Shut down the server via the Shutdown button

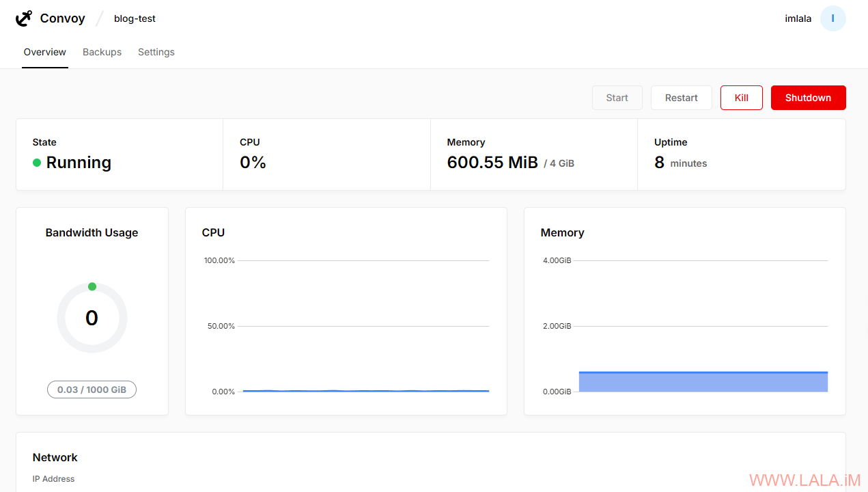808,98
